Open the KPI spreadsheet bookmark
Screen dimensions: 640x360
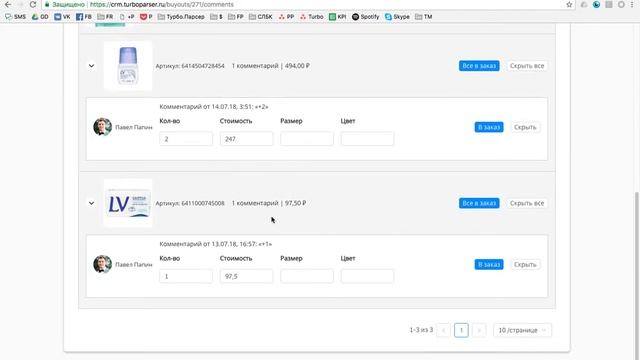pyautogui.click(x=338, y=17)
